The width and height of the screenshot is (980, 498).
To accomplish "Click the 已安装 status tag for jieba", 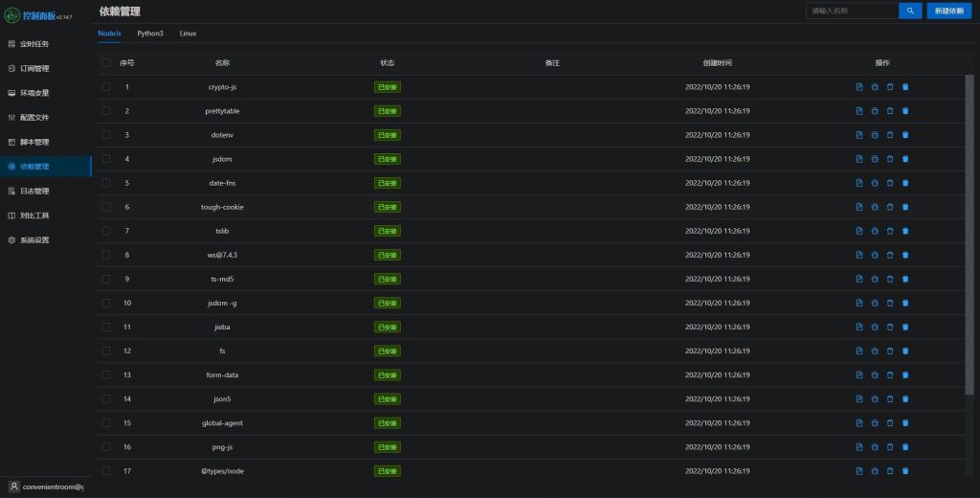I will [x=388, y=327].
